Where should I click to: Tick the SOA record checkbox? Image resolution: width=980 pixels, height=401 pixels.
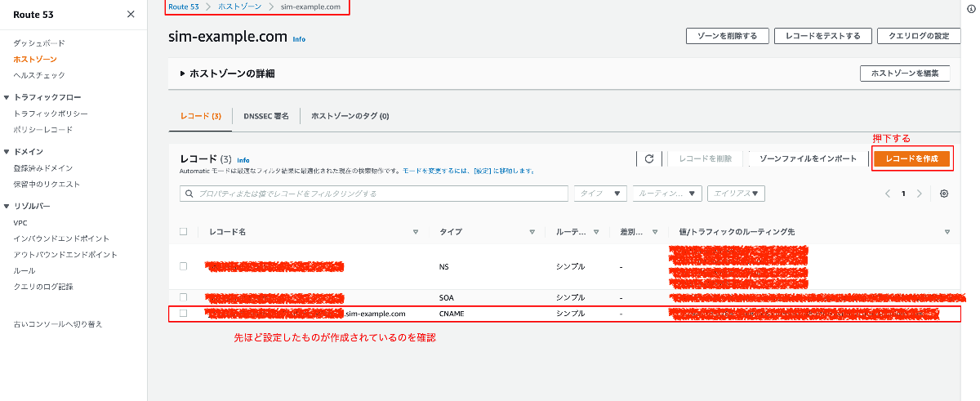(x=184, y=297)
